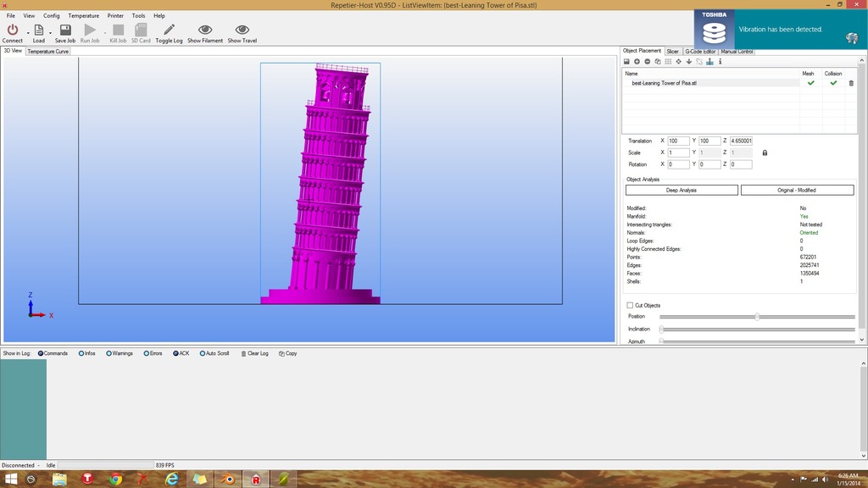Remove object with the minus circle icon
The width and height of the screenshot is (868, 488).
(x=647, y=61)
